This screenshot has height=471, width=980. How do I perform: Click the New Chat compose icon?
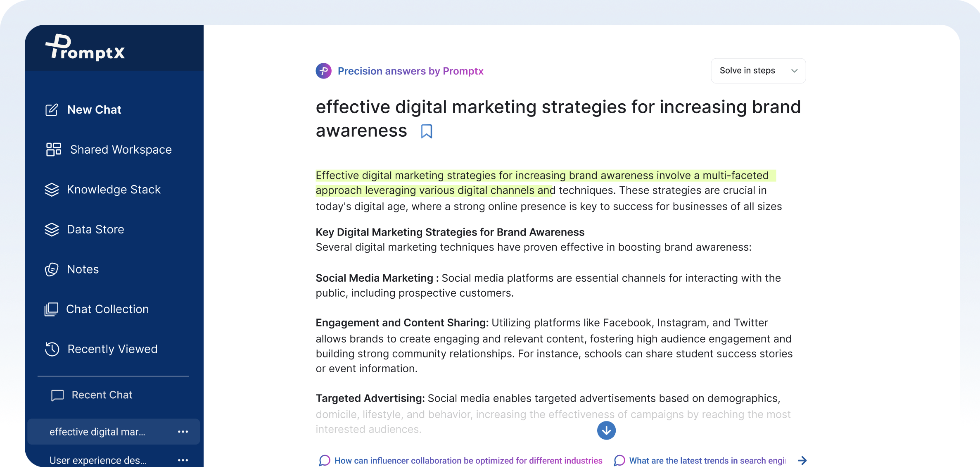(x=52, y=110)
